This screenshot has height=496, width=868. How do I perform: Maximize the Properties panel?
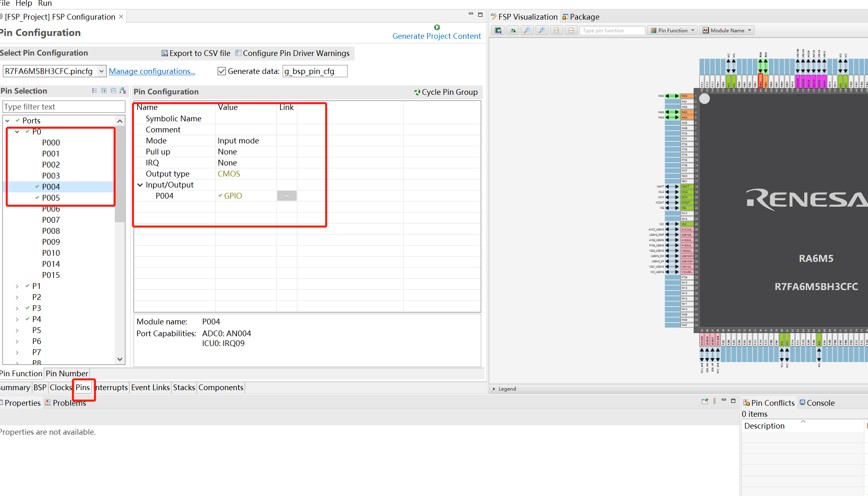[733, 401]
